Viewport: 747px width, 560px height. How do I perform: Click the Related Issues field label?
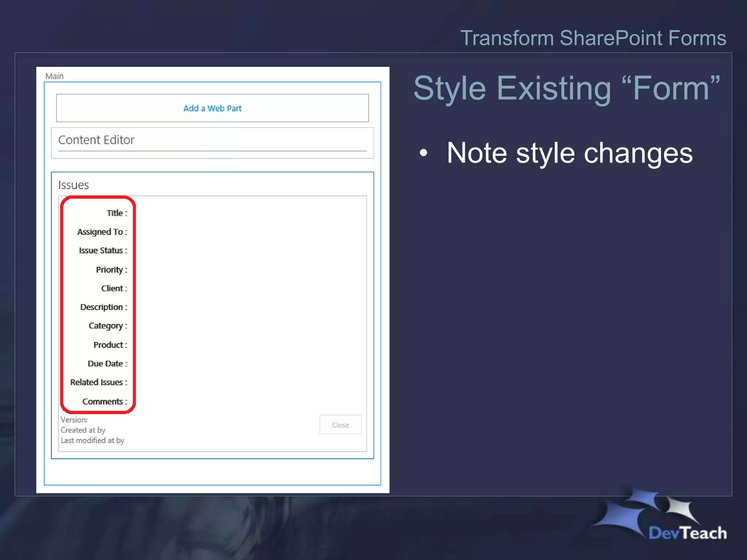point(99,382)
